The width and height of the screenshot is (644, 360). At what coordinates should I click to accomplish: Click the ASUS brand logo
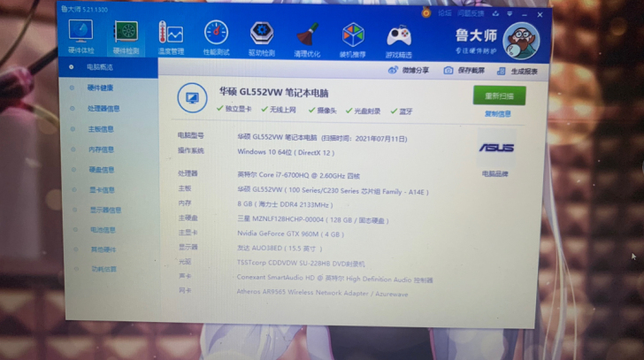click(496, 148)
